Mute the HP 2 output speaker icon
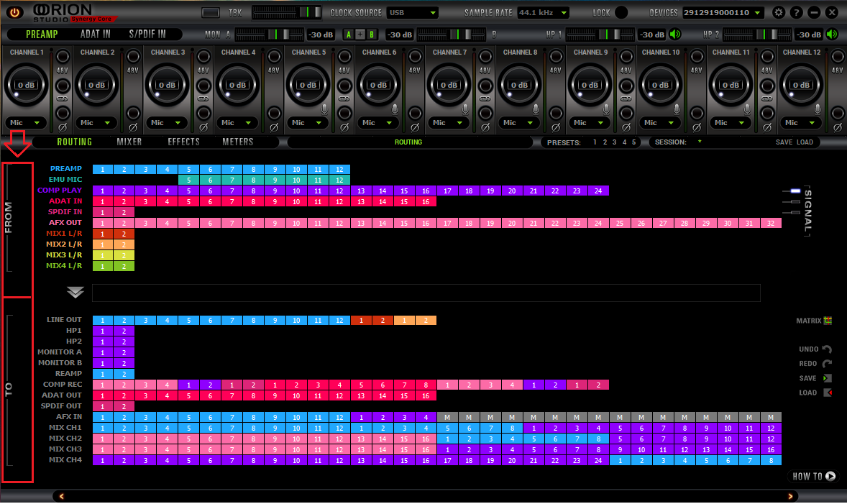Image resolution: width=847 pixels, height=504 pixels. [832, 34]
